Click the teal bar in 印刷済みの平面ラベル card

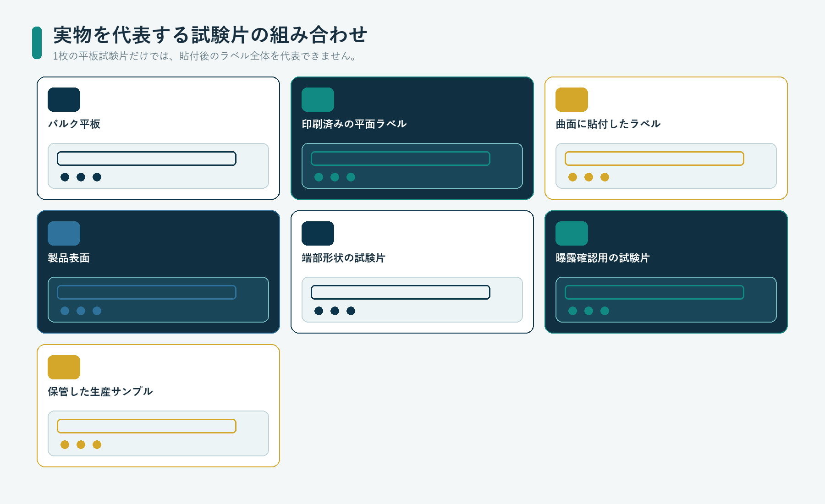pos(401,159)
